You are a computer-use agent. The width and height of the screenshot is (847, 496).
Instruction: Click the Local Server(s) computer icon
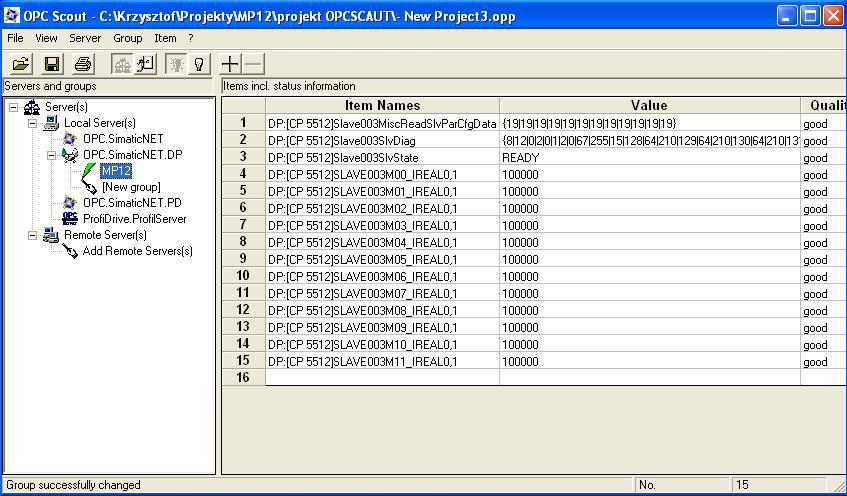pos(51,123)
